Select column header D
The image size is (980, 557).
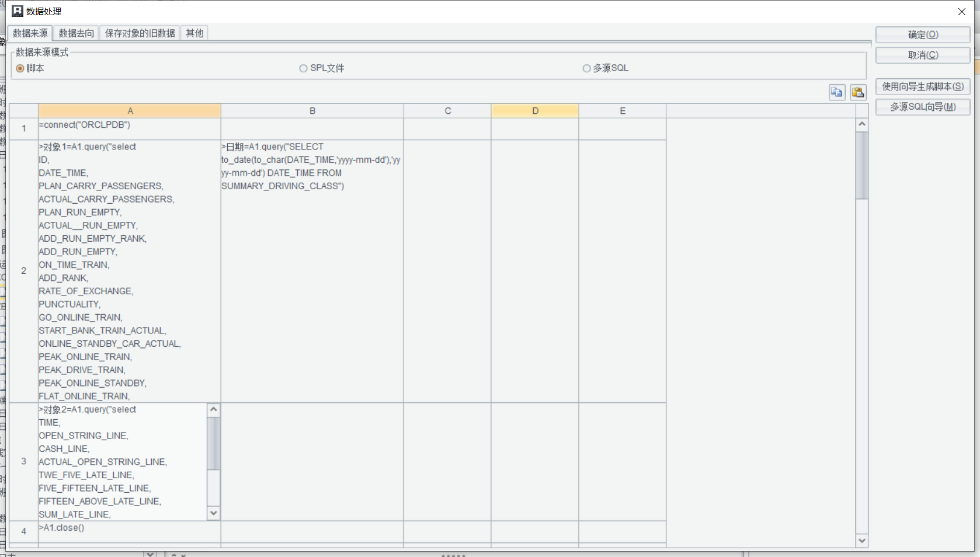tap(535, 111)
